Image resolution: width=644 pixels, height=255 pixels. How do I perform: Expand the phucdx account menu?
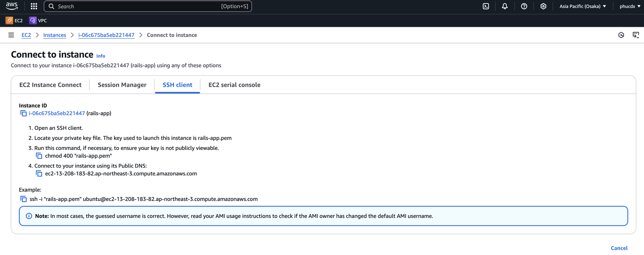(x=630, y=6)
